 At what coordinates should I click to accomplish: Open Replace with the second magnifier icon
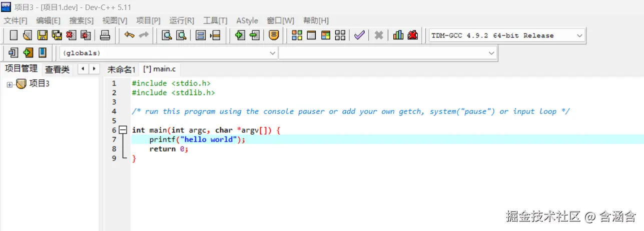[x=181, y=35]
